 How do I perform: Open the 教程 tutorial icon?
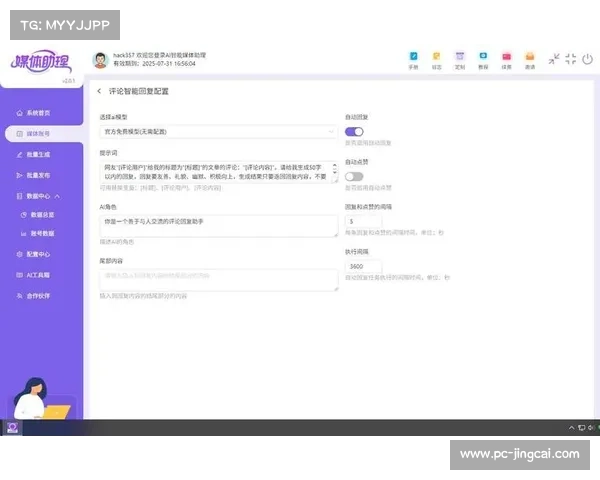click(483, 60)
